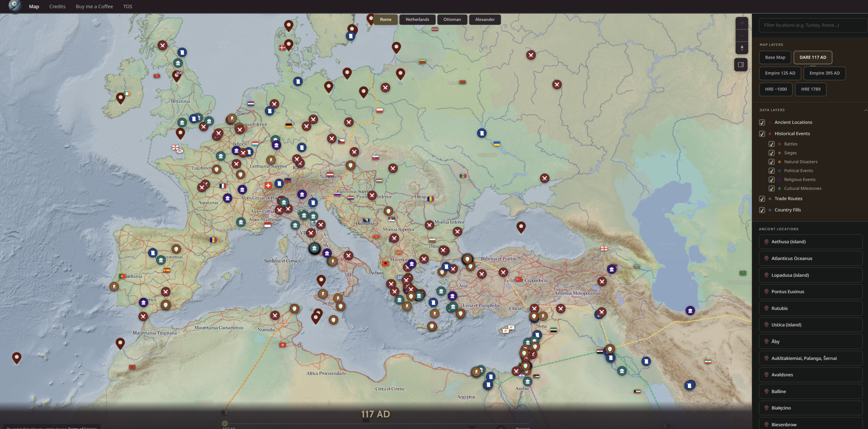Image resolution: width=868 pixels, height=429 pixels.
Task: Click the zoom in control on the map
Action: tap(742, 23)
